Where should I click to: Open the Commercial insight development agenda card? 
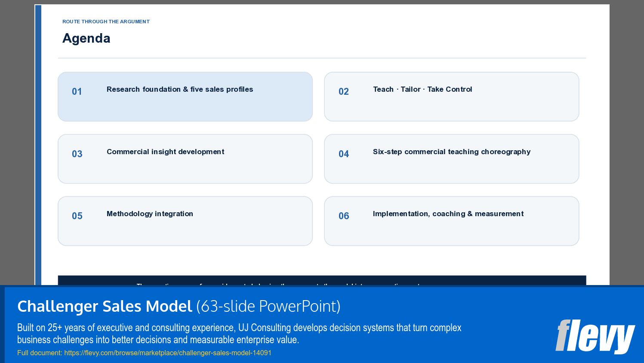[185, 159]
